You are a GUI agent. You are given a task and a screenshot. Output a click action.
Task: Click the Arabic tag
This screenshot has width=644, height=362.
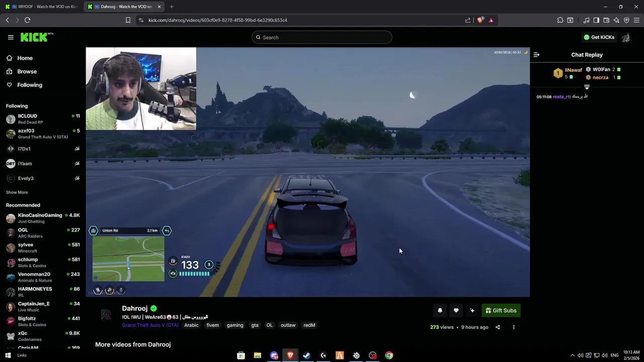coord(191,325)
